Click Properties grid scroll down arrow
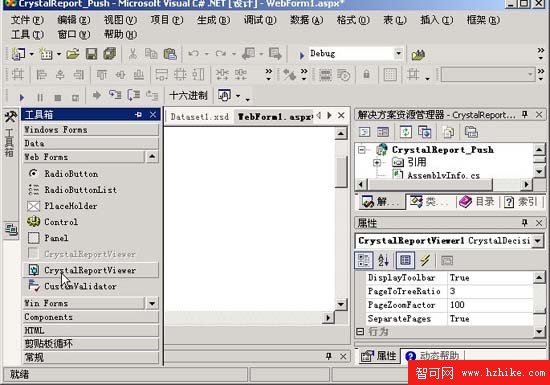550x385 pixels. coord(539,331)
